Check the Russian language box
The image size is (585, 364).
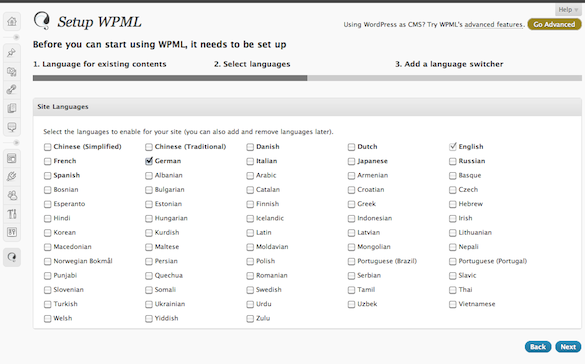click(x=453, y=161)
